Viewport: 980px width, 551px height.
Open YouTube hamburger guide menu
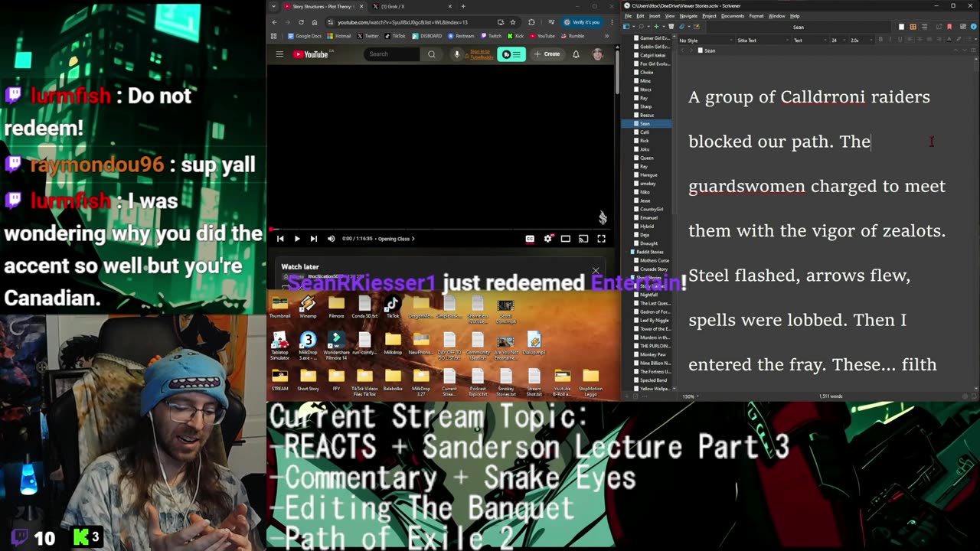pyautogui.click(x=279, y=54)
